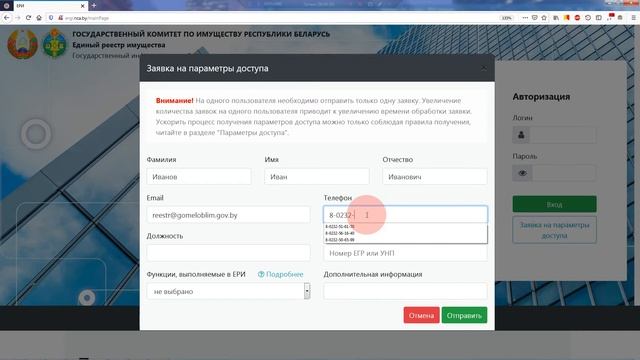
Task: Click the red Отмена button
Action: click(422, 316)
